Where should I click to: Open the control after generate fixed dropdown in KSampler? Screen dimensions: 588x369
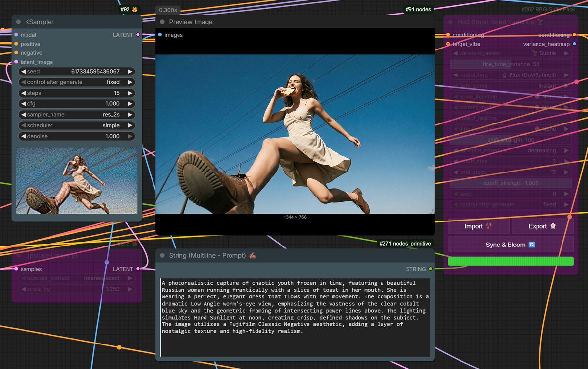pos(77,82)
